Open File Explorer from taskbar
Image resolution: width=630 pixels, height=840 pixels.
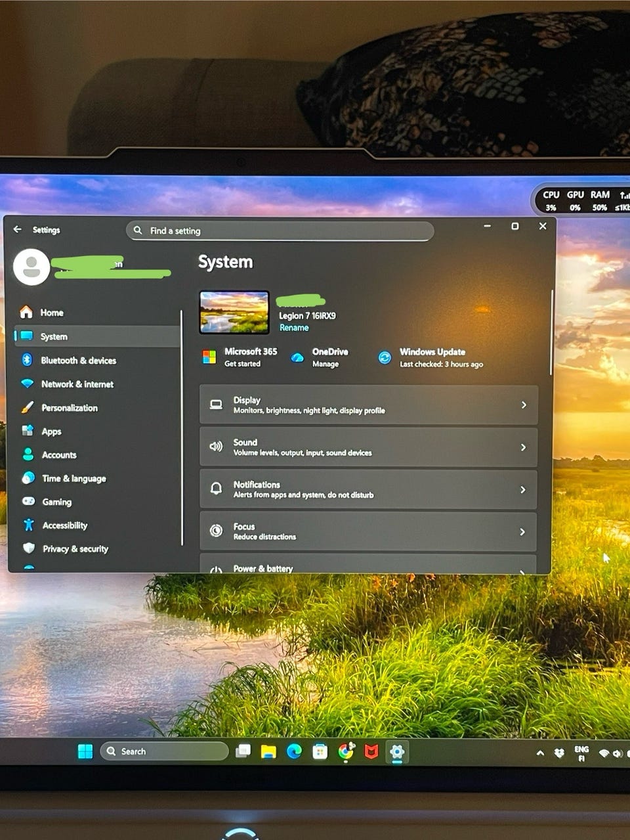coord(268,751)
